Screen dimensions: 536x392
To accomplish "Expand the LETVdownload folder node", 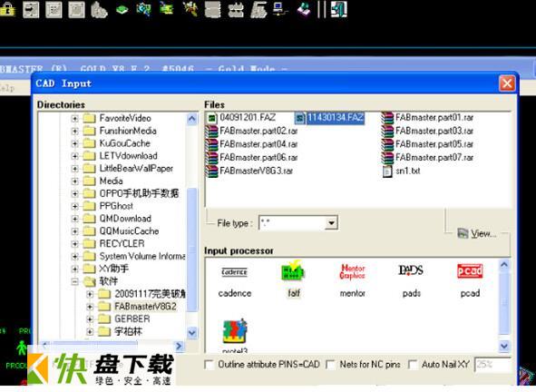I will (x=74, y=156).
